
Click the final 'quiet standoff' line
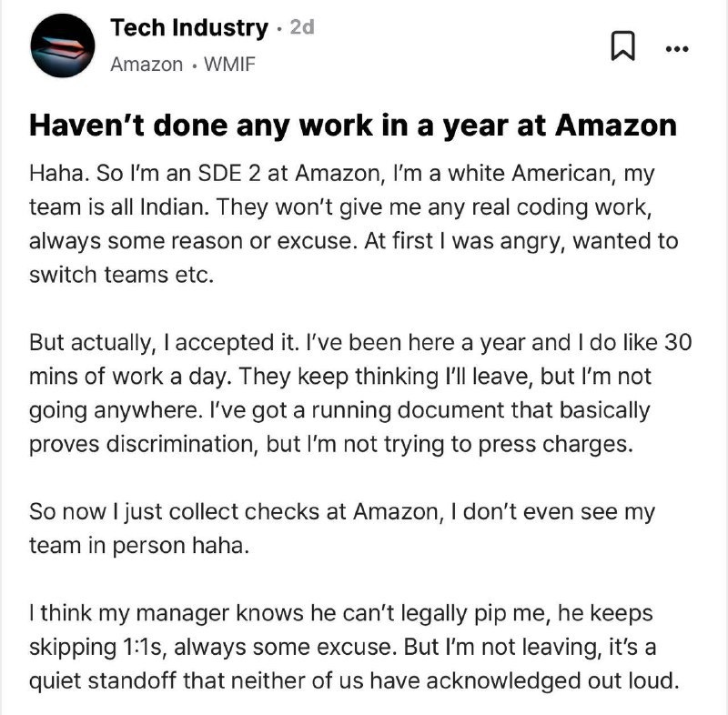point(354,681)
